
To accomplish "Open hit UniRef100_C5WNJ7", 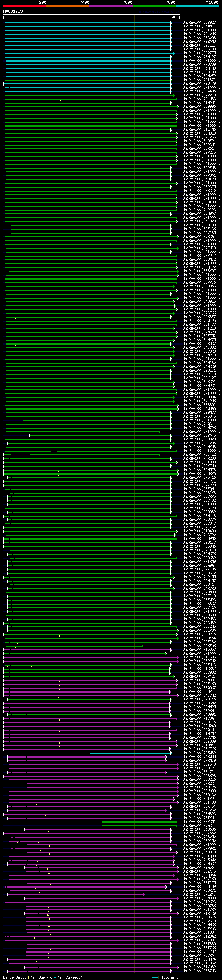I will (199, 26).
